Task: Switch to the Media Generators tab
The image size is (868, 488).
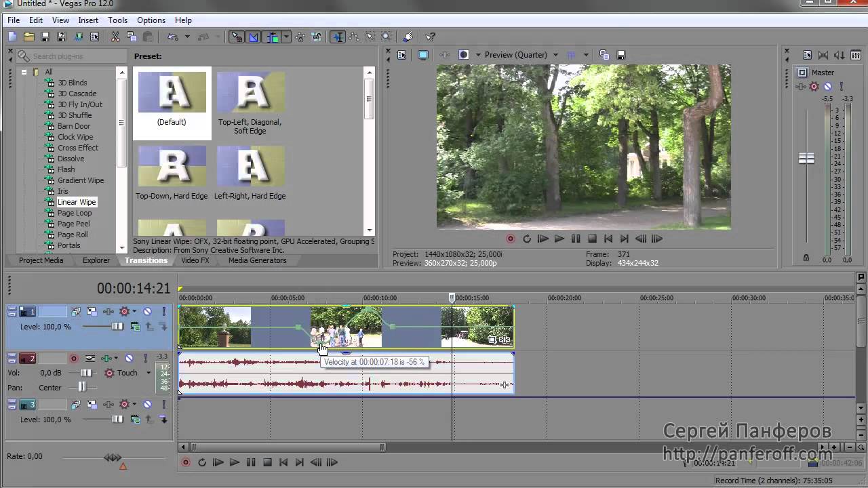Action: (x=258, y=260)
